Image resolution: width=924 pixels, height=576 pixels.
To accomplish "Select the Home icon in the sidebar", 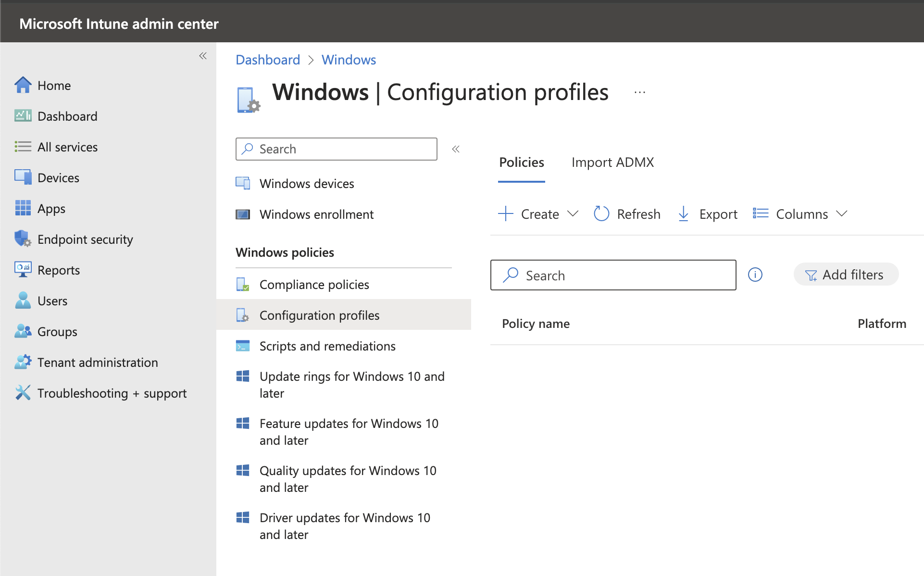I will point(23,85).
